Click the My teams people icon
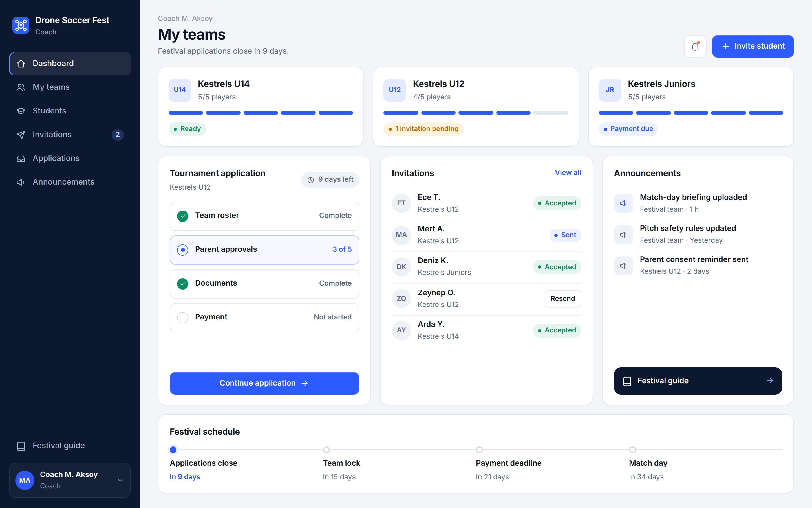 pyautogui.click(x=21, y=87)
